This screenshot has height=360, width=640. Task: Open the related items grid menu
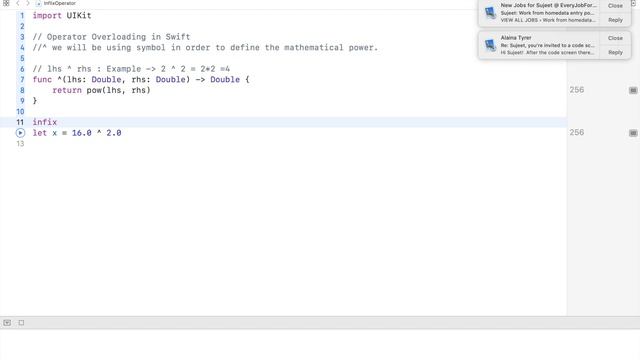click(6, 3)
